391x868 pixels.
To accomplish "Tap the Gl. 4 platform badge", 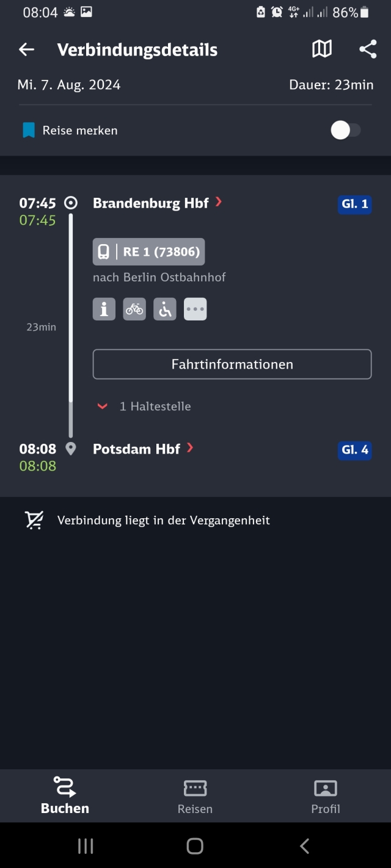I will point(355,450).
